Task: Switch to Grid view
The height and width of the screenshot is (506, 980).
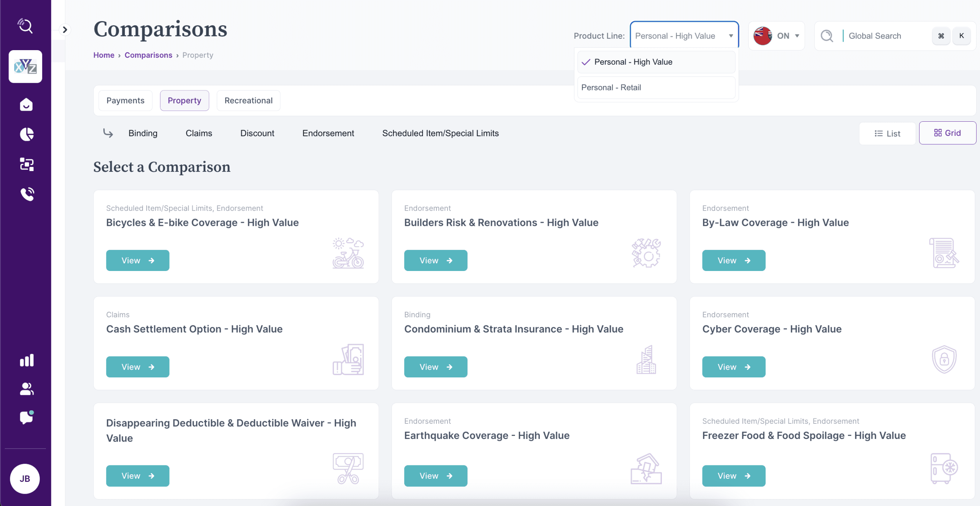Action: [947, 133]
